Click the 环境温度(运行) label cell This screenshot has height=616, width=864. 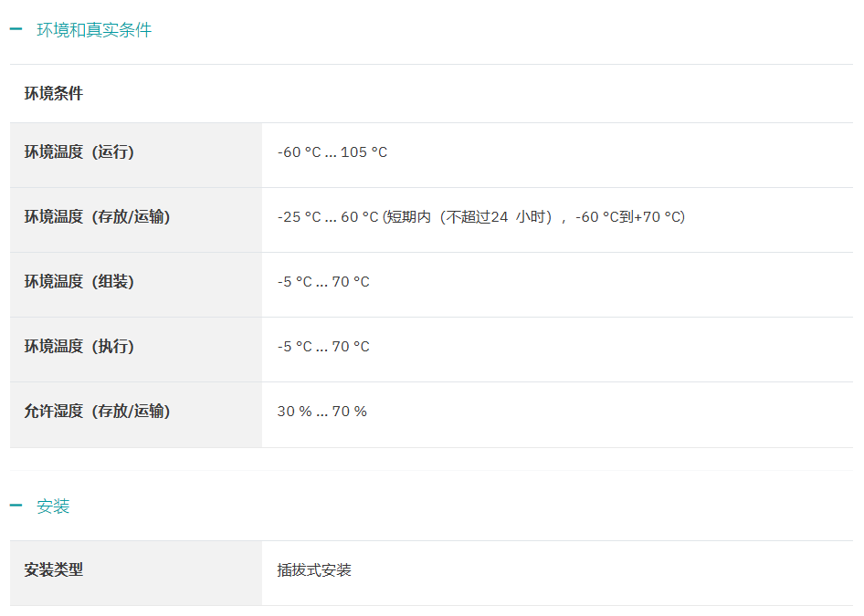coord(79,152)
